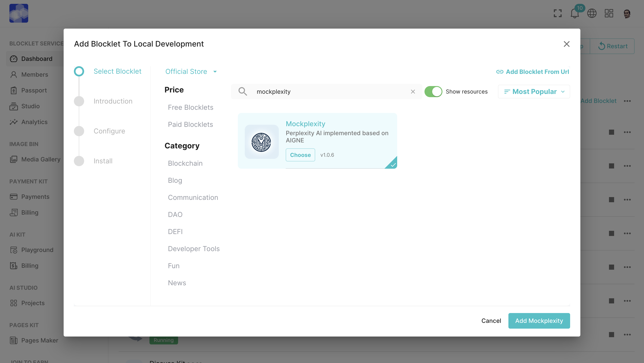Screen dimensions: 644x363
Task: Open the Most Popular sort dropdown
Action: tap(534, 92)
